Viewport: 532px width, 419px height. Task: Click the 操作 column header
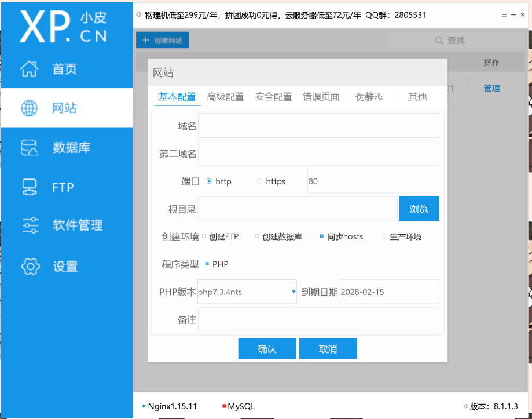click(x=491, y=63)
